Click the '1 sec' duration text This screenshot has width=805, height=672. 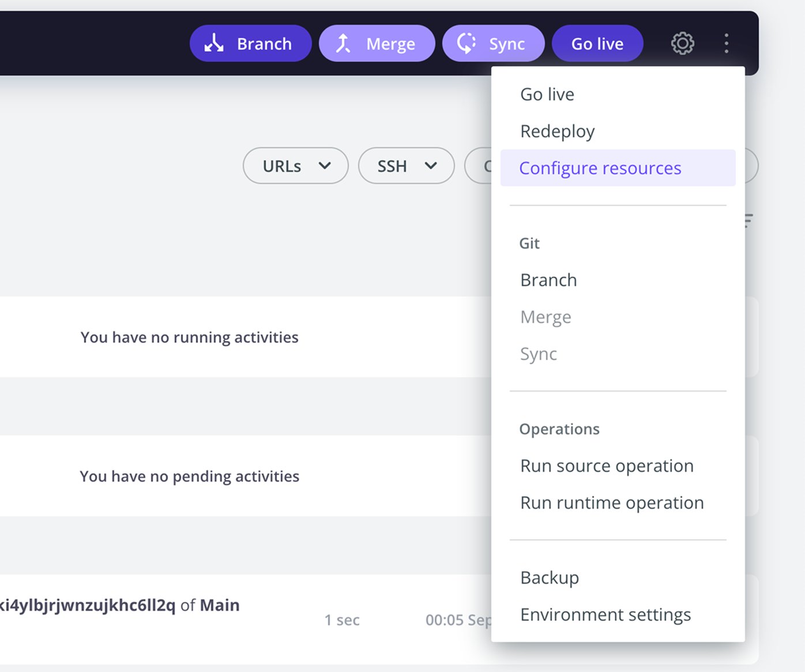(342, 620)
